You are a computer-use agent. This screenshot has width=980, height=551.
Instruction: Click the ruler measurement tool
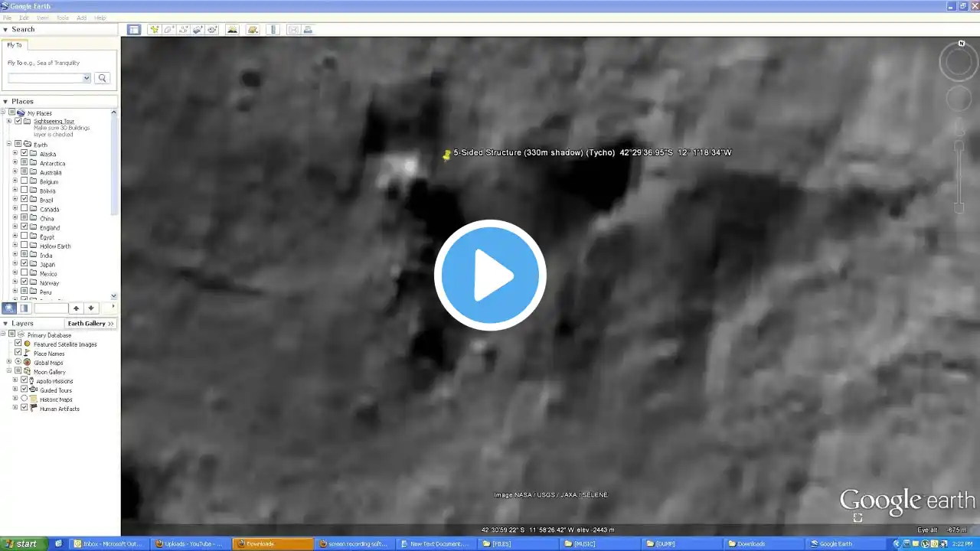(273, 30)
